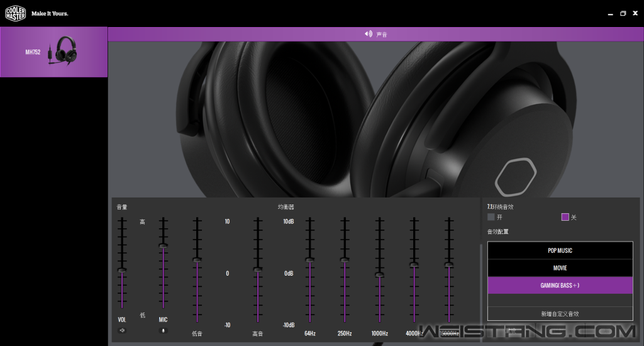
Task: Click the 64Hz band label
Action: tap(310, 333)
